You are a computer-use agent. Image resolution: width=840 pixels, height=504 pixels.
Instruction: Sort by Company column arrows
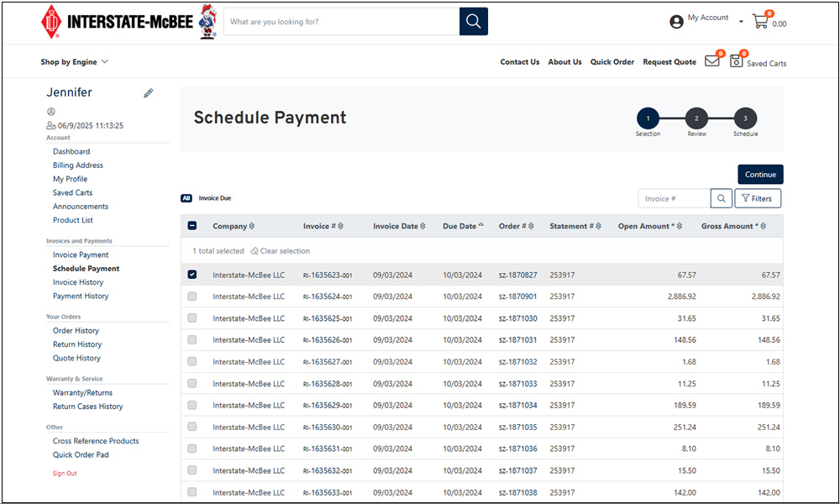pyautogui.click(x=252, y=226)
